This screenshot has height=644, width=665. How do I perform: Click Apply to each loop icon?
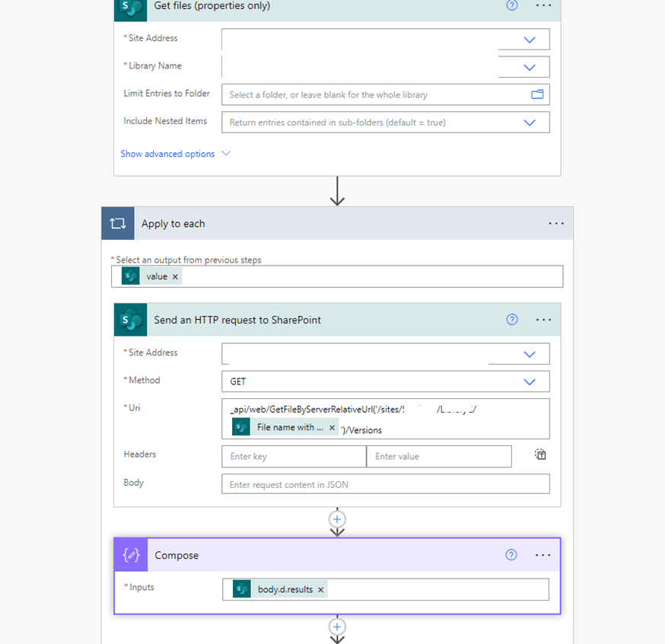(x=118, y=223)
